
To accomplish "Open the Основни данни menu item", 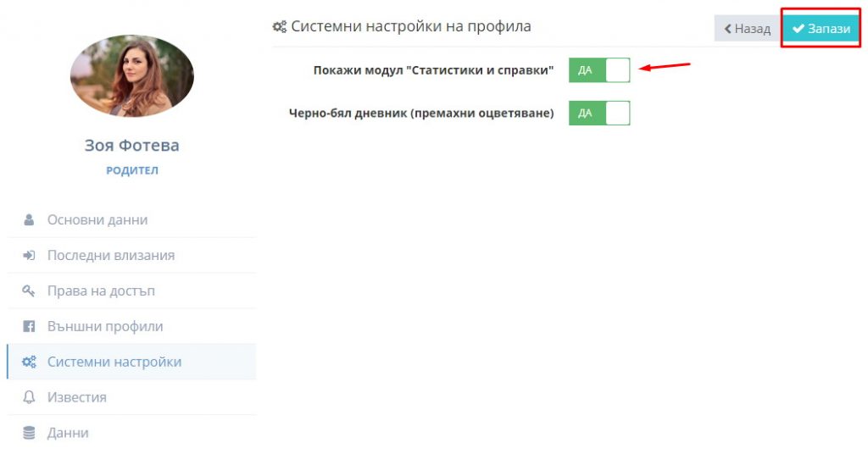I will click(131, 220).
